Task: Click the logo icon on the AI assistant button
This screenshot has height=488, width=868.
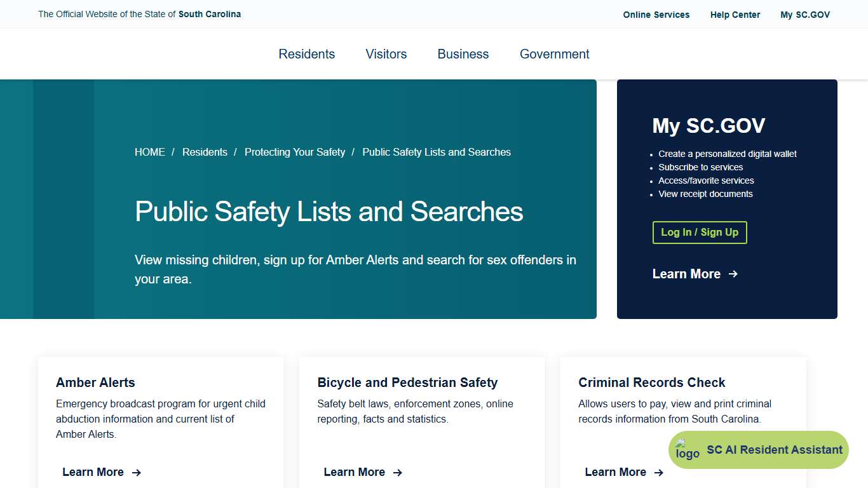Action: tap(687, 450)
